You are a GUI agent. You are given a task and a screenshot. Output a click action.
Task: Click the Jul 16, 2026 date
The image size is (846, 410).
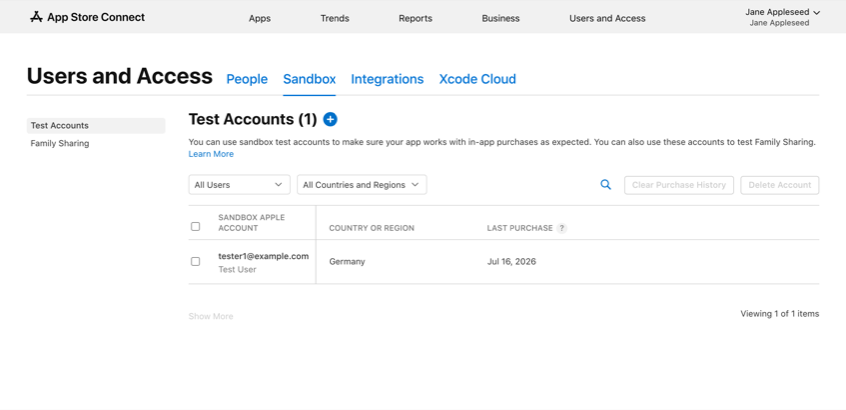click(x=511, y=262)
